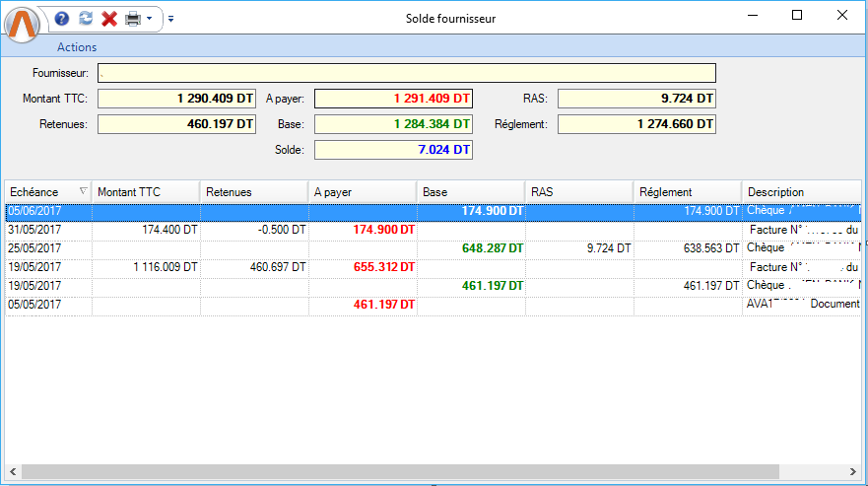The height and width of the screenshot is (486, 868).
Task: Click the red X delete icon
Action: (x=109, y=19)
